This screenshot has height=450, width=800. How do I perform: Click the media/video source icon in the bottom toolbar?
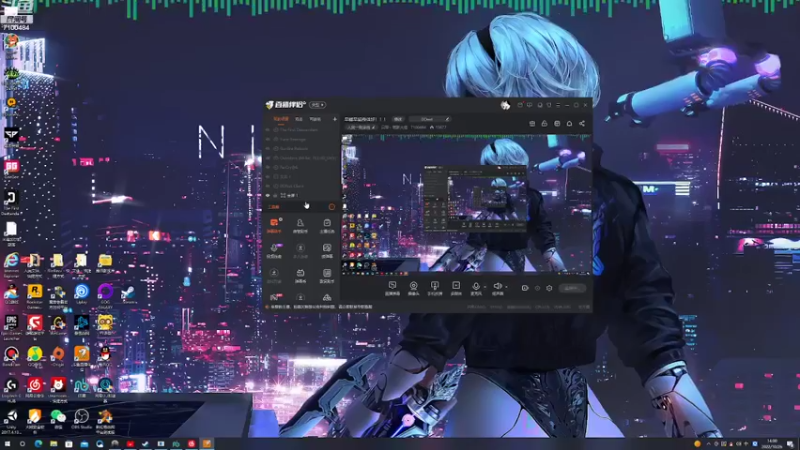click(x=456, y=288)
